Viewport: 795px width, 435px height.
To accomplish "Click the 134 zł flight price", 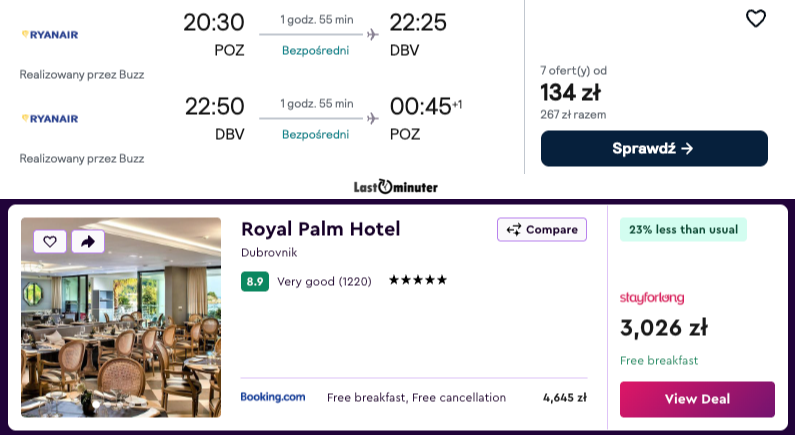I will 570,93.
